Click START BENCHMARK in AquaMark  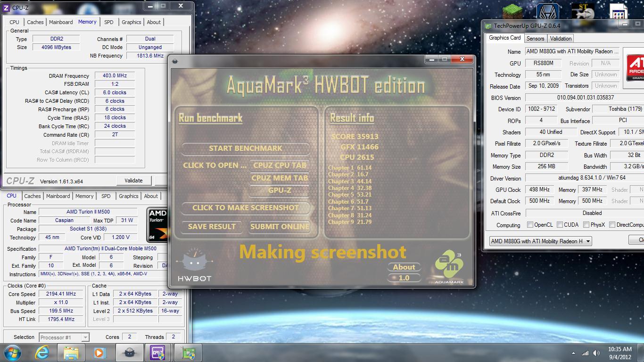tap(245, 148)
